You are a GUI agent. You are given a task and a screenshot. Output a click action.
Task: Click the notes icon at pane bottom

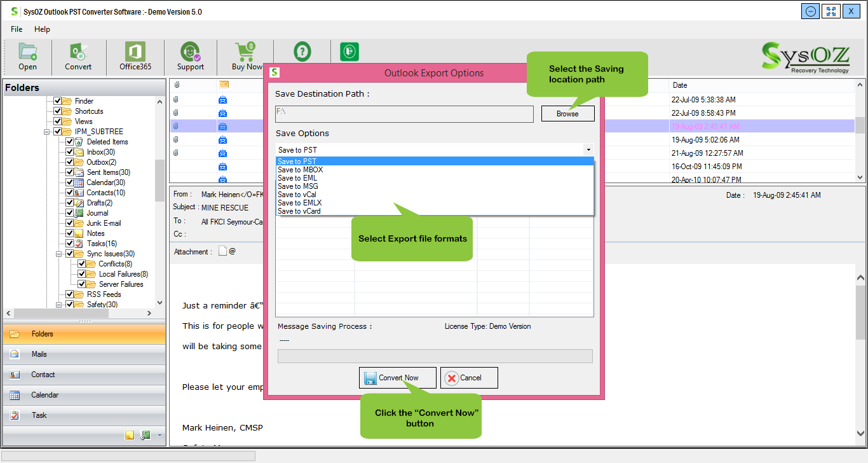(130, 436)
